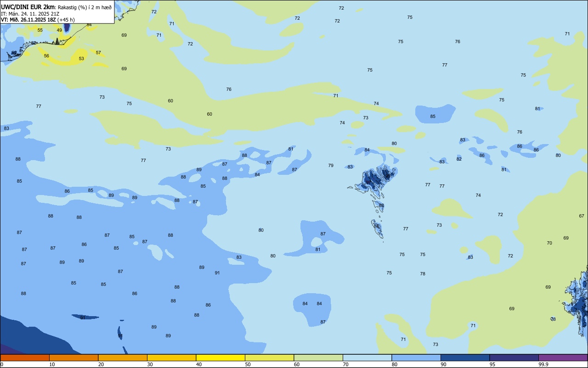The height and width of the screenshot is (368, 588).
Task: Click the 'VT: Mið. 26.11.2025 18Z' valid time
Action: (28, 20)
